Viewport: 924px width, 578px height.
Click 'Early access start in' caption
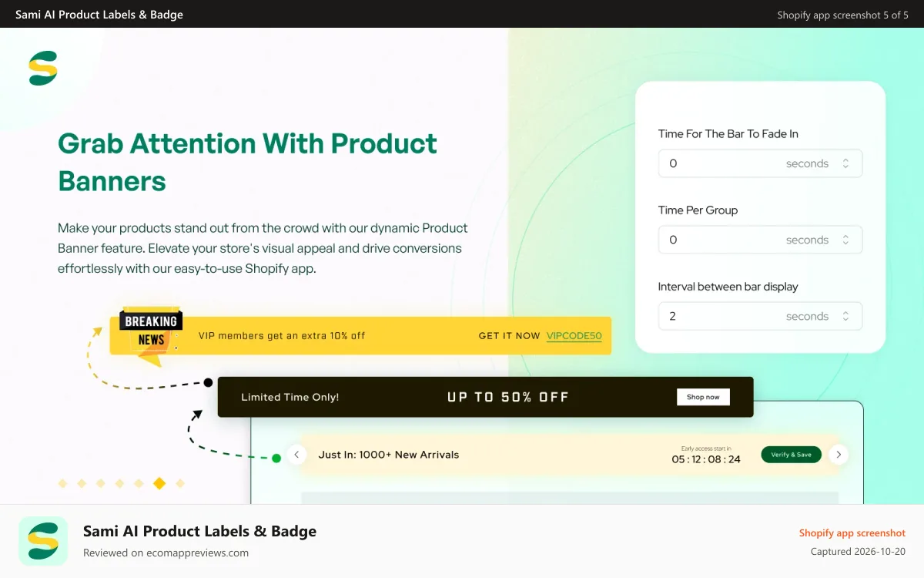pyautogui.click(x=706, y=448)
